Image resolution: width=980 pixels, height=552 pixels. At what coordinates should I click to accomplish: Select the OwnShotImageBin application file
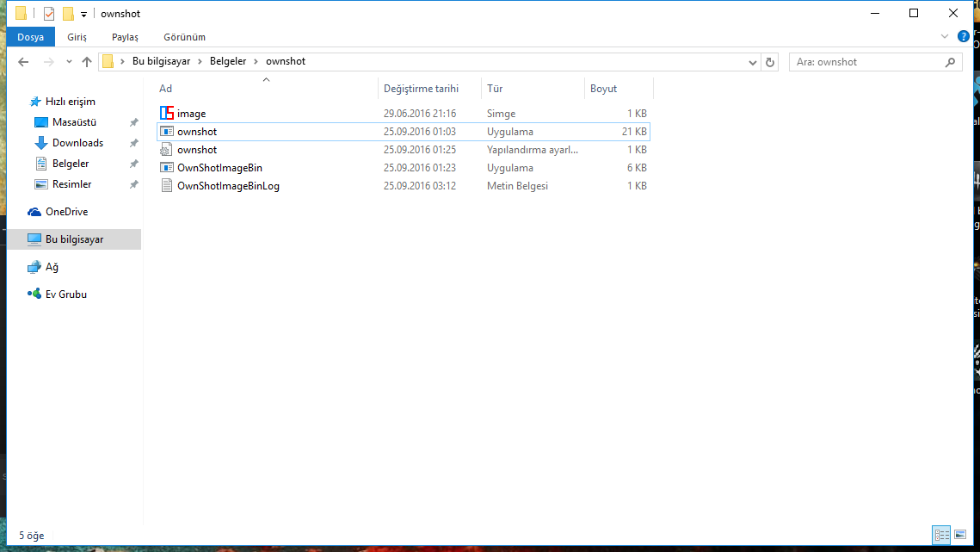(x=404, y=168)
